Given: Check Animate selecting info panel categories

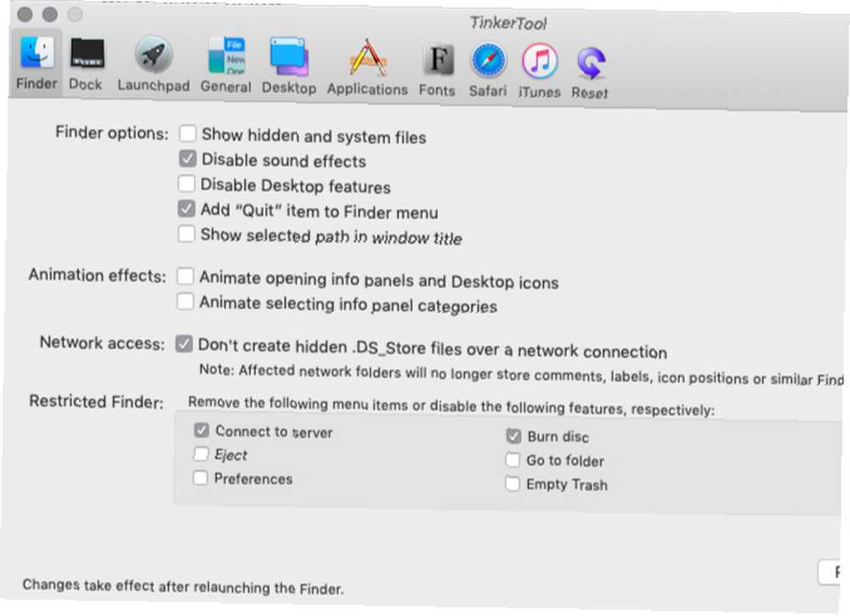Looking at the screenshot, I should [185, 301].
